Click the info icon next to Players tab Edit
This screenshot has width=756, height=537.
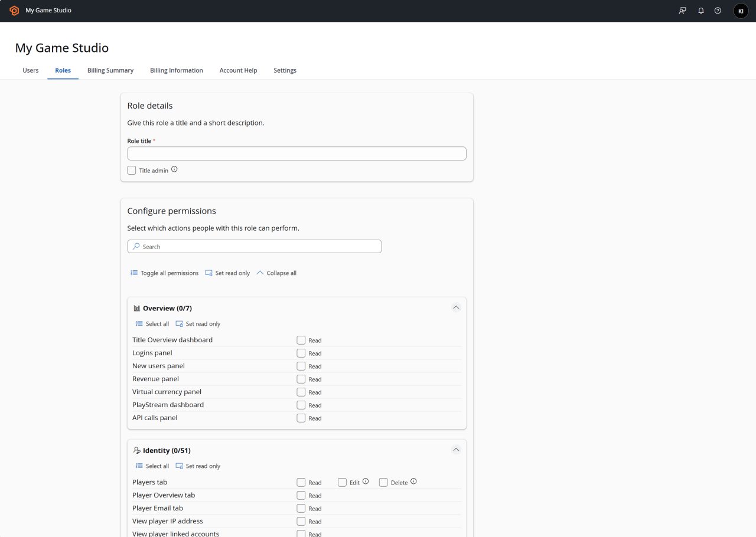[366, 480]
